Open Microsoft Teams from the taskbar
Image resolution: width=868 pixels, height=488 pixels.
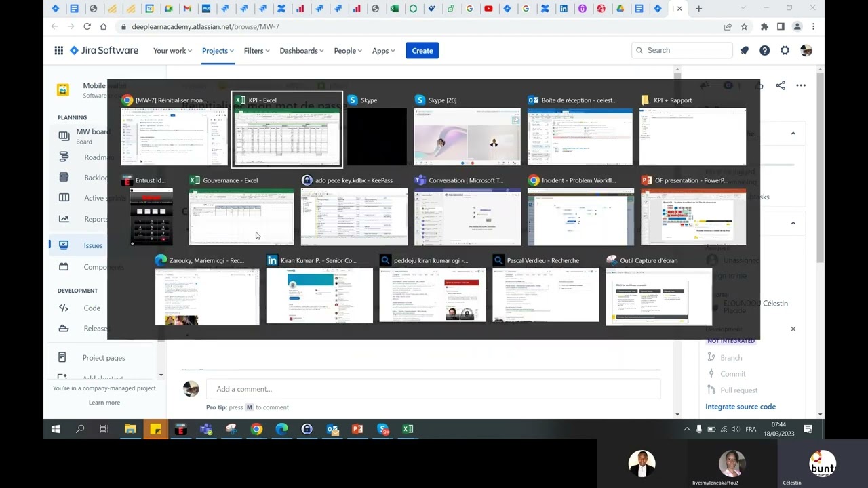point(205,429)
